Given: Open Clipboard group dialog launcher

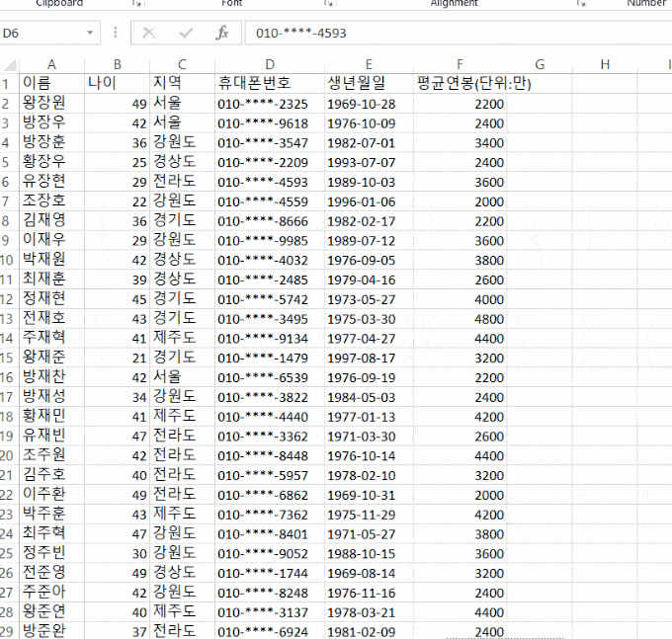Looking at the screenshot, I should coord(136,3).
